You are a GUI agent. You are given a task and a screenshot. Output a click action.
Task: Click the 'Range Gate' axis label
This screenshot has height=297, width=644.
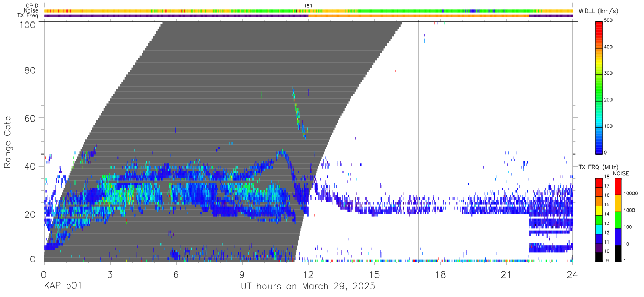[8, 142]
